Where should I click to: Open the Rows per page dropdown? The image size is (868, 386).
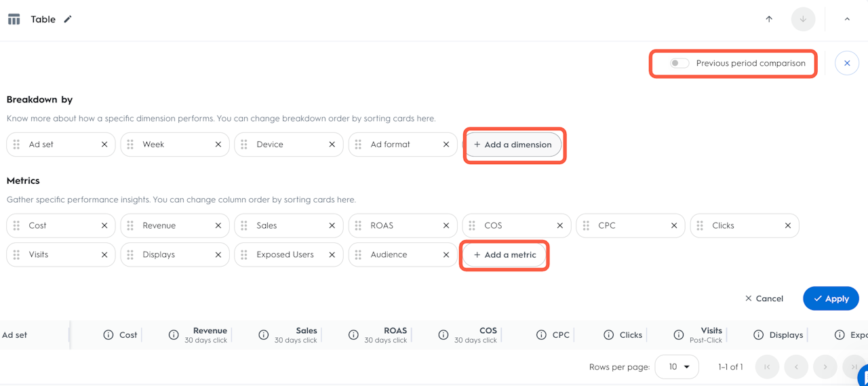677,367
